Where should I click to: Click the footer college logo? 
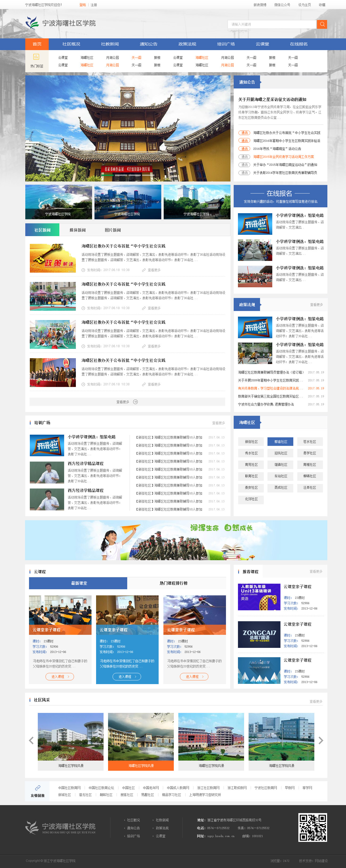61,827
